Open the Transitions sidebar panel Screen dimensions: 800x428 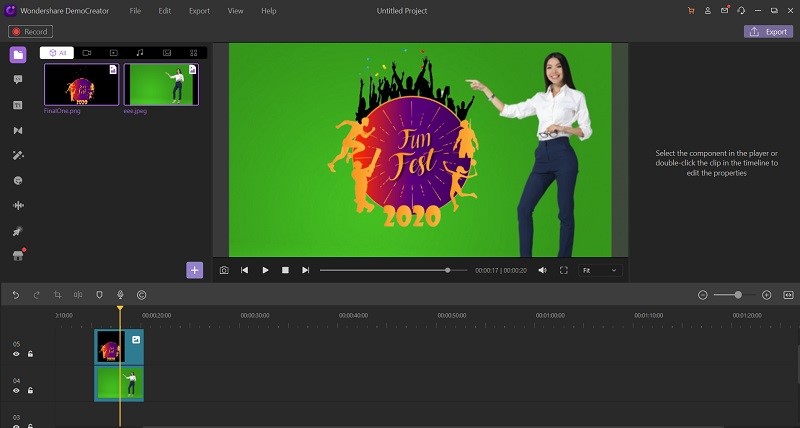18,131
